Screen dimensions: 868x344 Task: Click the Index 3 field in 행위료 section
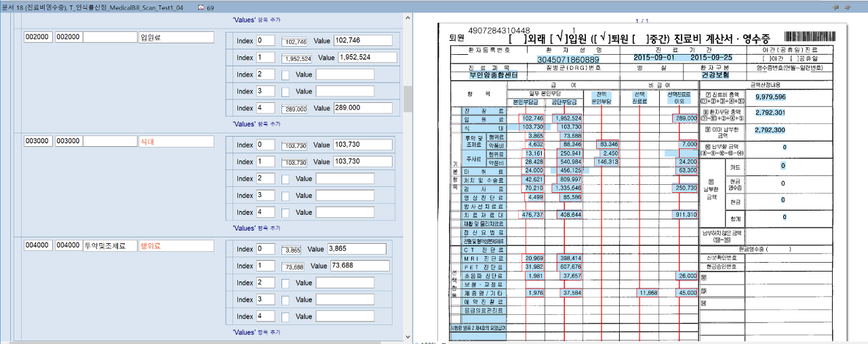point(266,299)
